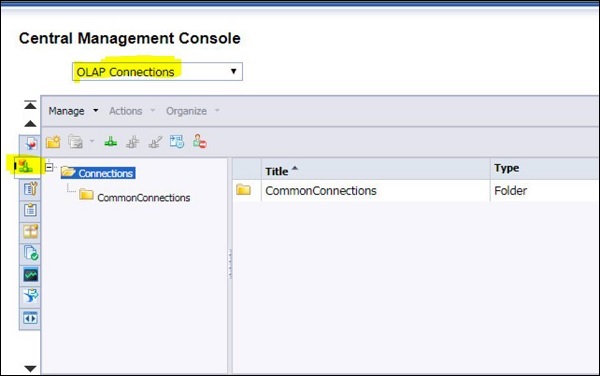
Task: Select the Connections folder in the tree
Action: [98, 173]
